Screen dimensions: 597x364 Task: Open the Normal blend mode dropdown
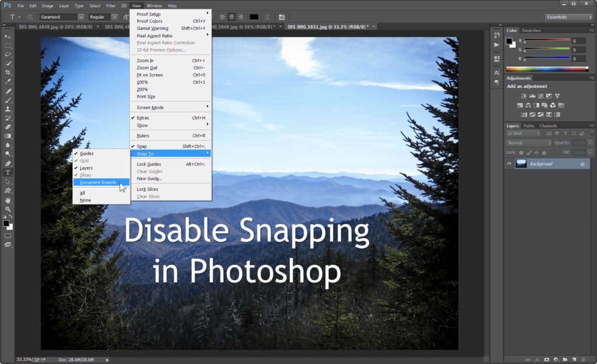[529, 143]
